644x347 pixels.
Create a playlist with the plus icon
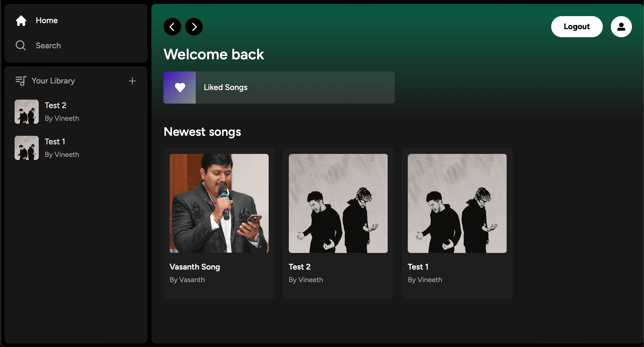click(132, 81)
